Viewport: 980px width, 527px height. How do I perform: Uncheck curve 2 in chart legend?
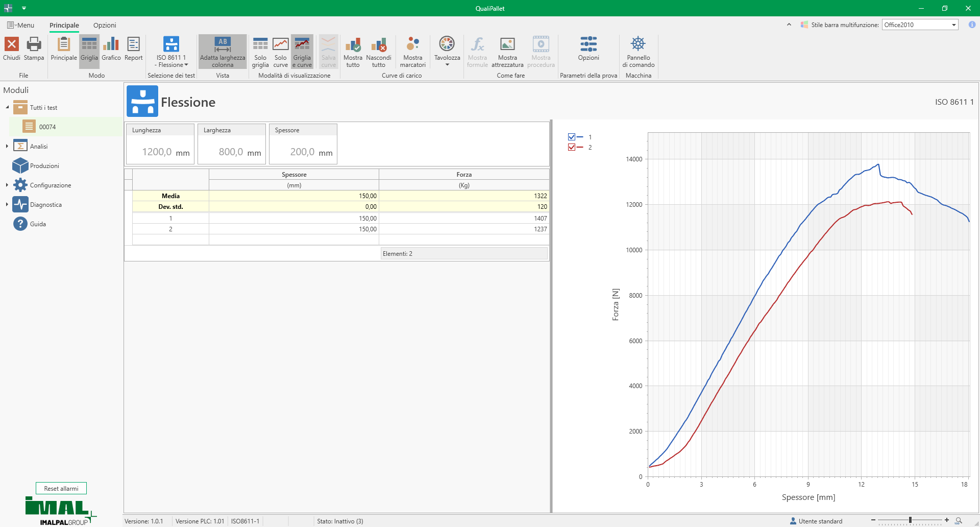(572, 147)
